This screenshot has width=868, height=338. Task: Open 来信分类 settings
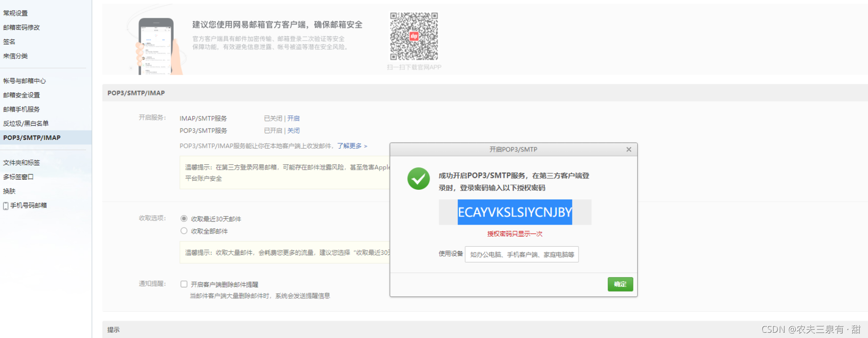click(x=15, y=56)
